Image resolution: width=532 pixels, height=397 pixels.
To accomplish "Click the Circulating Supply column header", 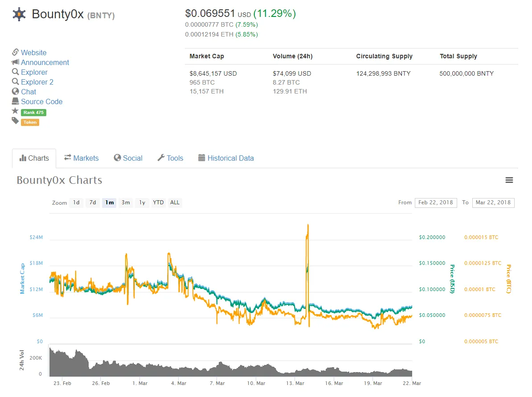I will [384, 56].
